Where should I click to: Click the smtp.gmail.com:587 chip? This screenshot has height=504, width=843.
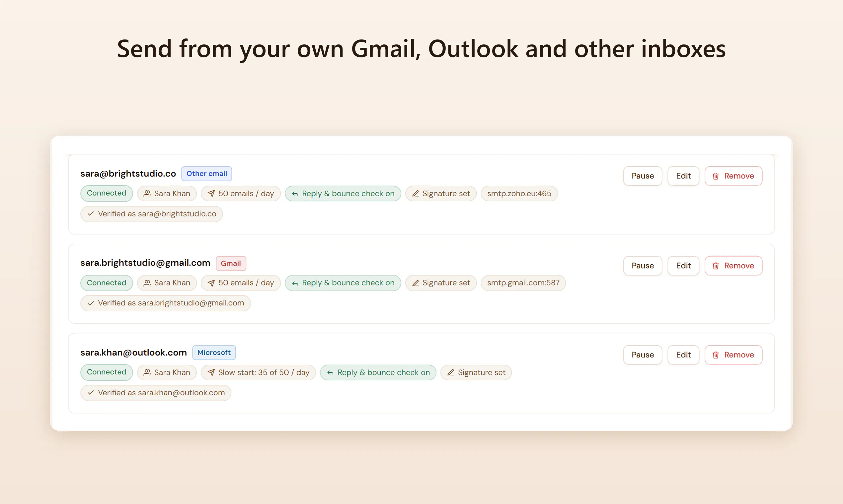point(523,283)
